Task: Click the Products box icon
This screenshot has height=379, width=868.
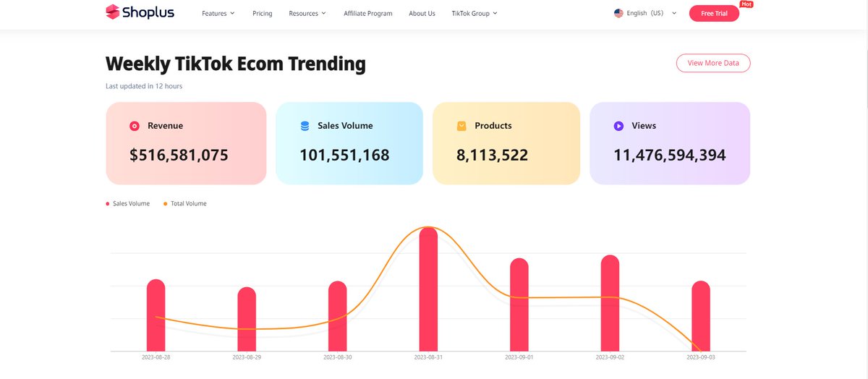Action: [x=461, y=126]
